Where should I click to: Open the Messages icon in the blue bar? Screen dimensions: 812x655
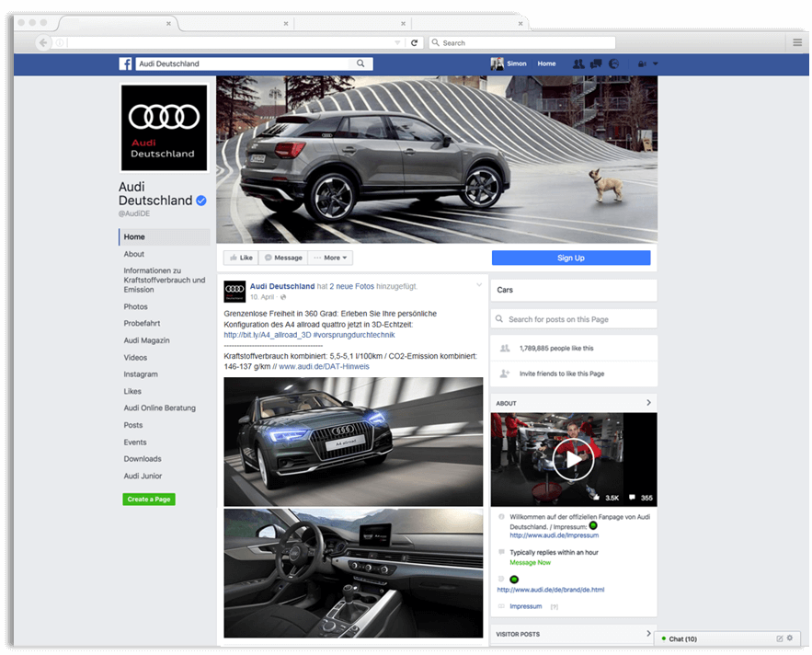point(595,63)
